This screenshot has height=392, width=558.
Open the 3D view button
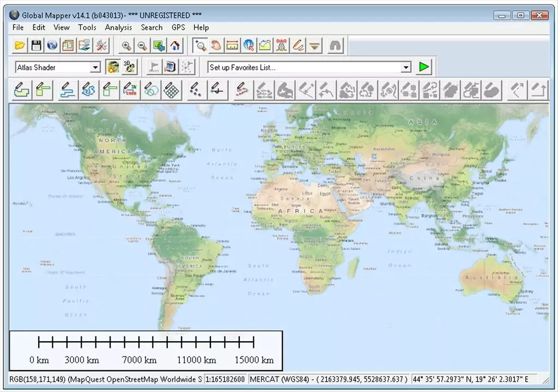(x=129, y=67)
